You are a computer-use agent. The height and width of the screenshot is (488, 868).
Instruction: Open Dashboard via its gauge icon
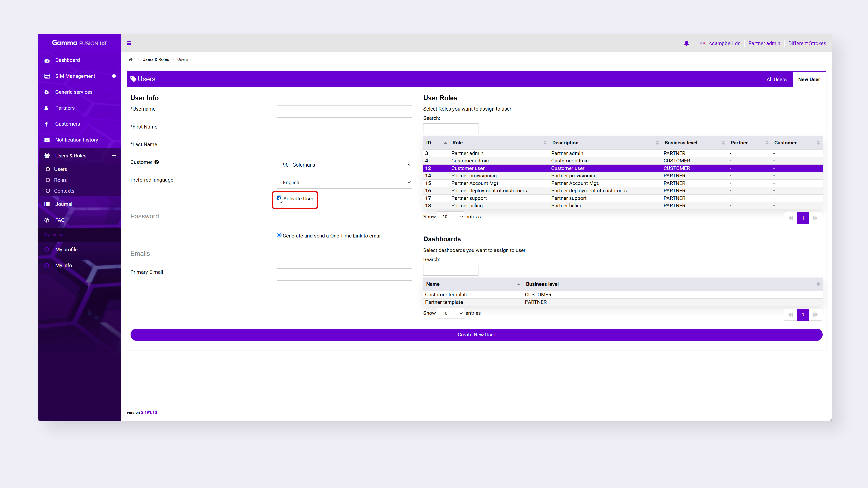click(47, 60)
